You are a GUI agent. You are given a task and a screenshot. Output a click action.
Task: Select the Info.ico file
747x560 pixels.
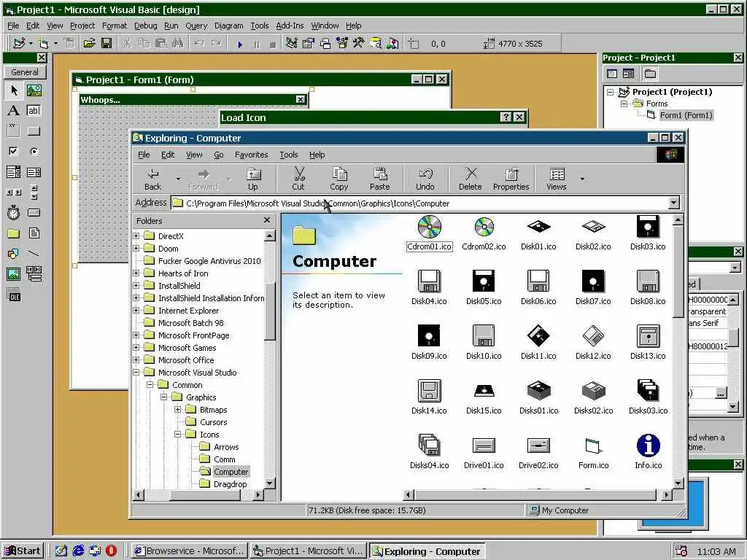(648, 452)
